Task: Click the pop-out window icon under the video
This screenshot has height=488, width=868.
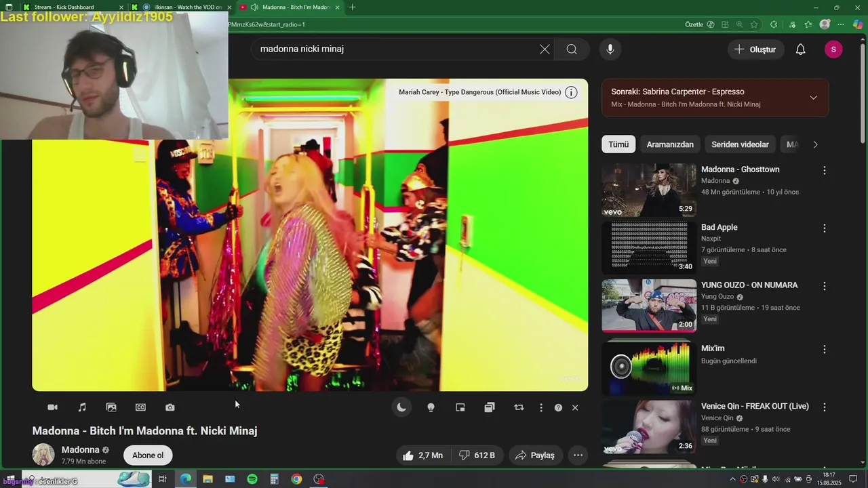Action: pos(490,407)
